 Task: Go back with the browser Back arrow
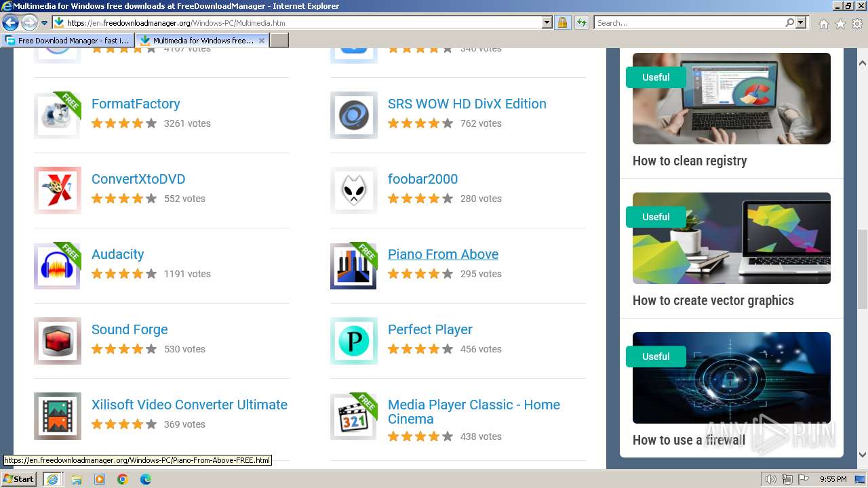[x=10, y=23]
